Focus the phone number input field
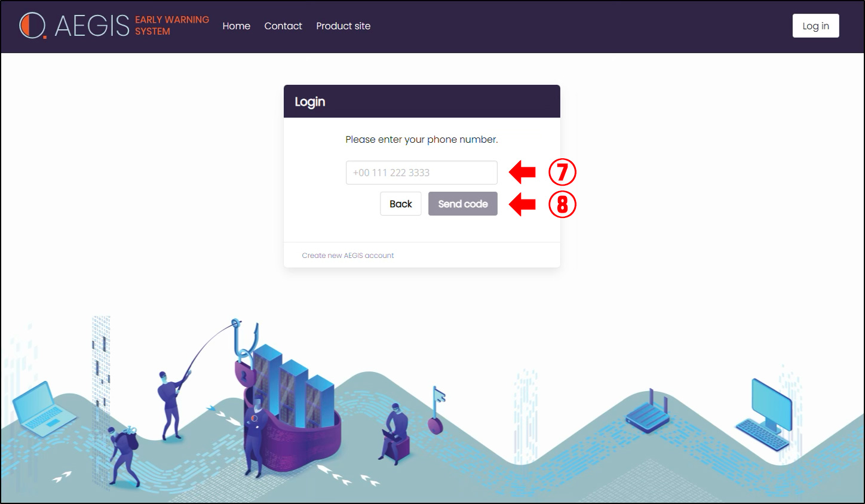The image size is (865, 504). 422,173
